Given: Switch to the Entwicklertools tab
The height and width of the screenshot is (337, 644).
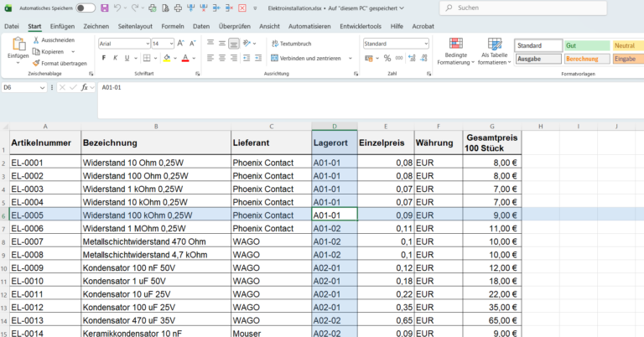Looking at the screenshot, I should 361,26.
